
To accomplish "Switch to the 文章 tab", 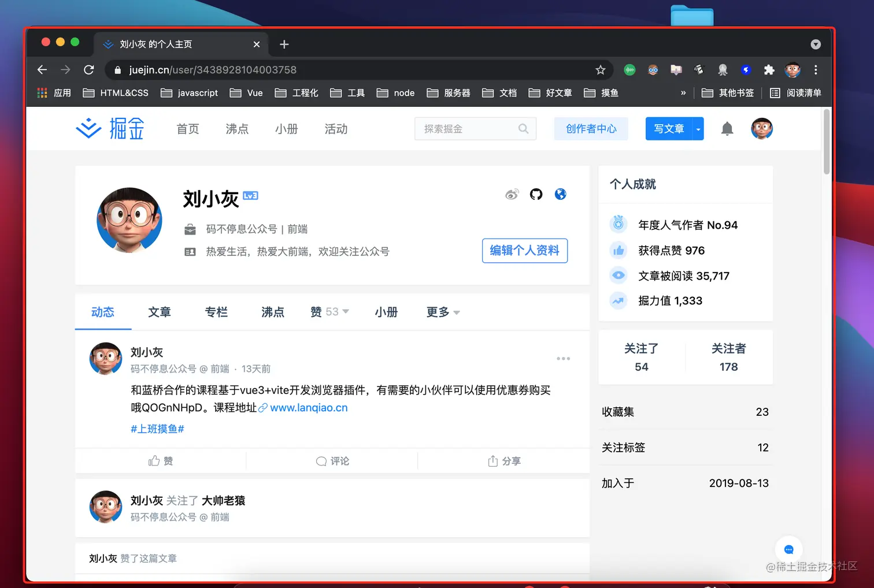I will (x=160, y=312).
